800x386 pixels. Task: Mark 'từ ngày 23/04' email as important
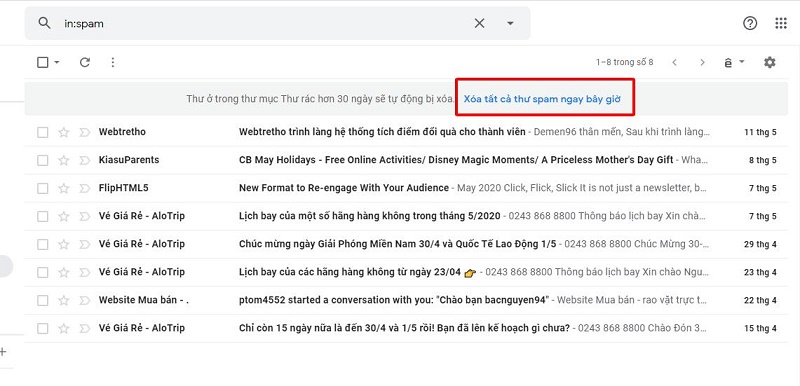point(84,273)
